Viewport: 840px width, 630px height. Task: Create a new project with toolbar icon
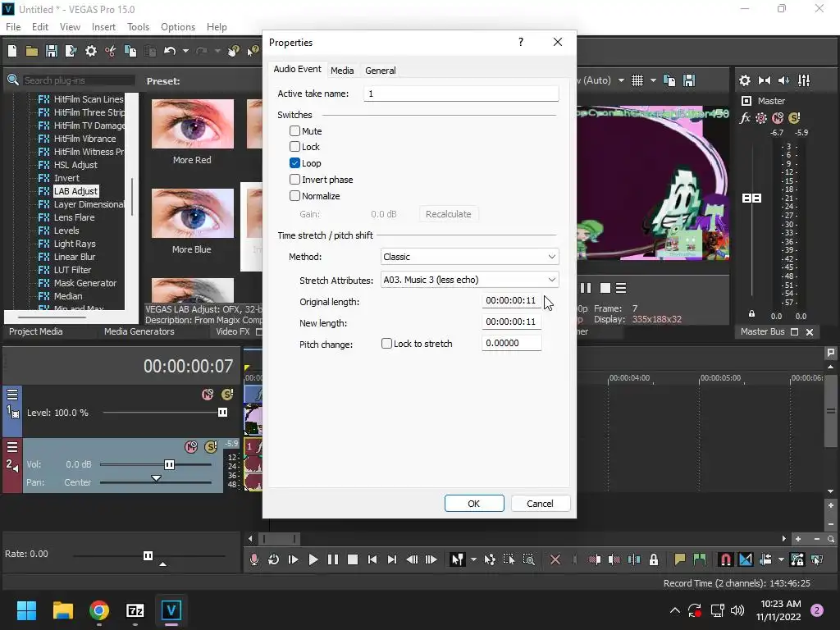click(12, 51)
